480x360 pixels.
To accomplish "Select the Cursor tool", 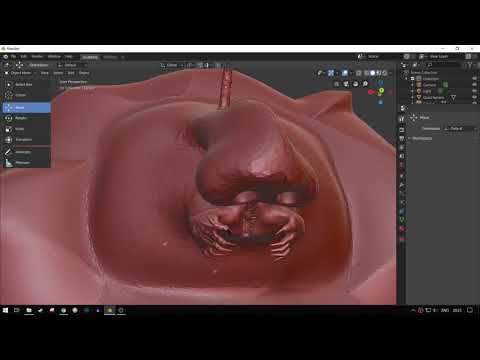I will click(x=27, y=95).
